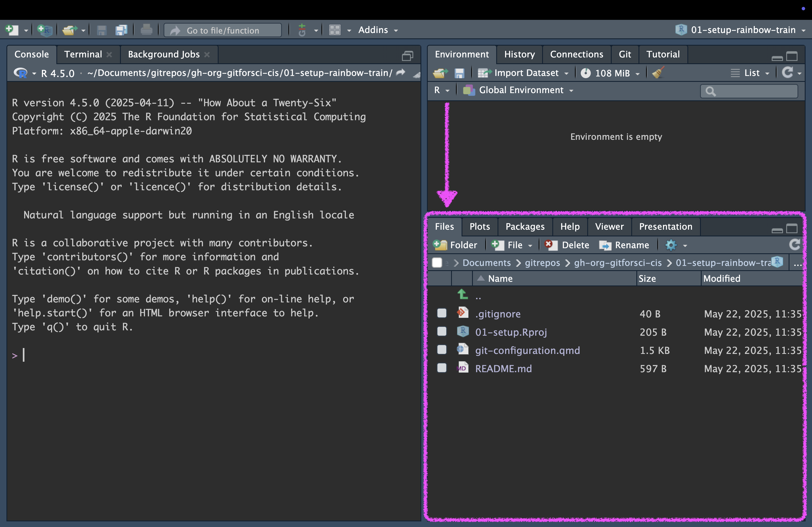Viewport: 812px width, 527px height.
Task: Open the Addins dropdown menu
Action: click(378, 30)
